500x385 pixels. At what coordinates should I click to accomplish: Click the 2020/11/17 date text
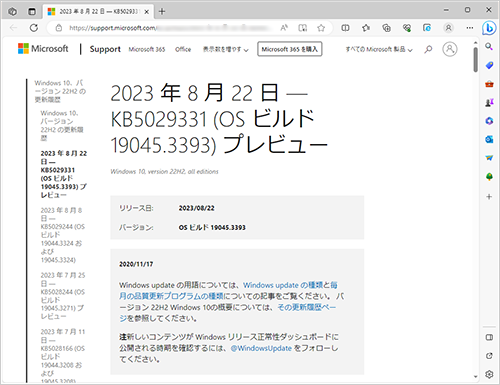pos(136,264)
